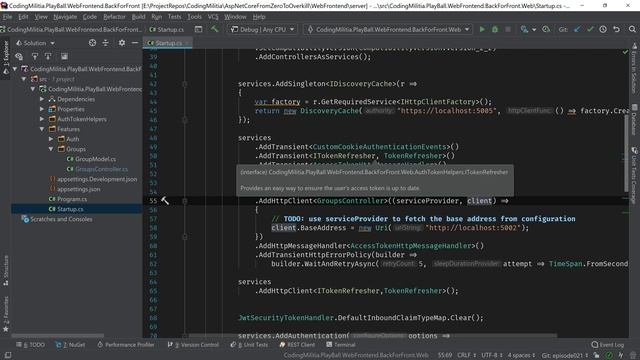
Task: Open the NuGet tool window
Action: click(70, 345)
